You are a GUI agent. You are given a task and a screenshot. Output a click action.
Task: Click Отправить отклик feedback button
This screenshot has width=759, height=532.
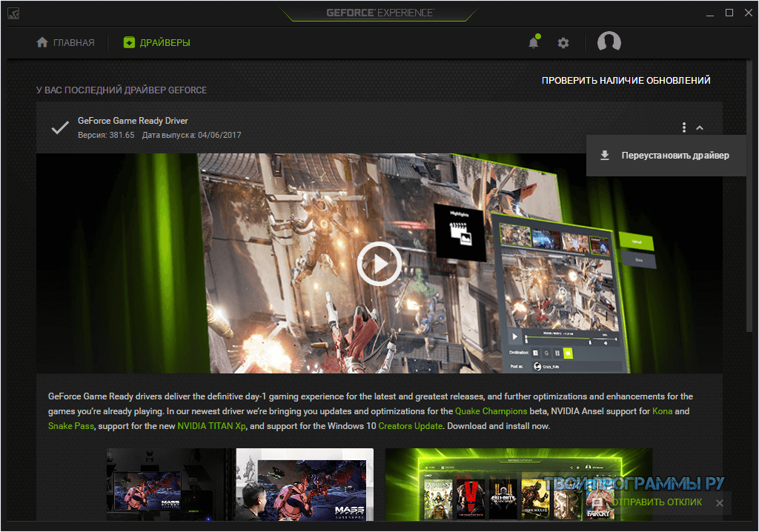coord(648,502)
